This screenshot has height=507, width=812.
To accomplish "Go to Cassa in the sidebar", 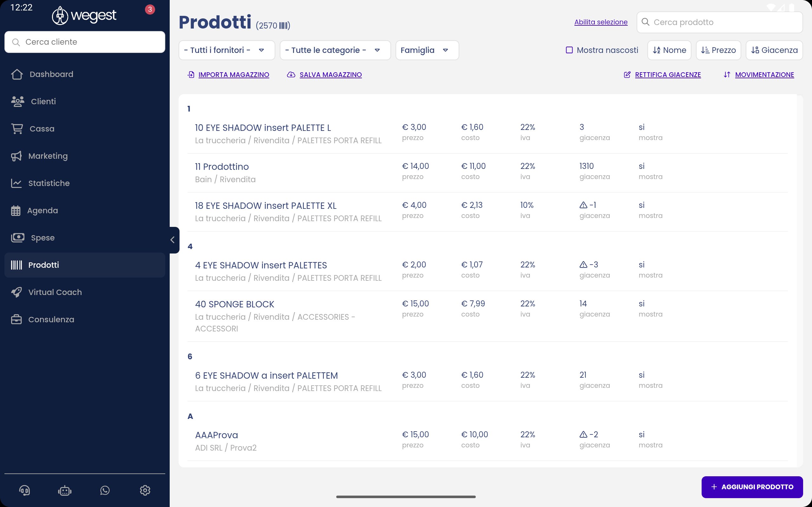I will [42, 129].
